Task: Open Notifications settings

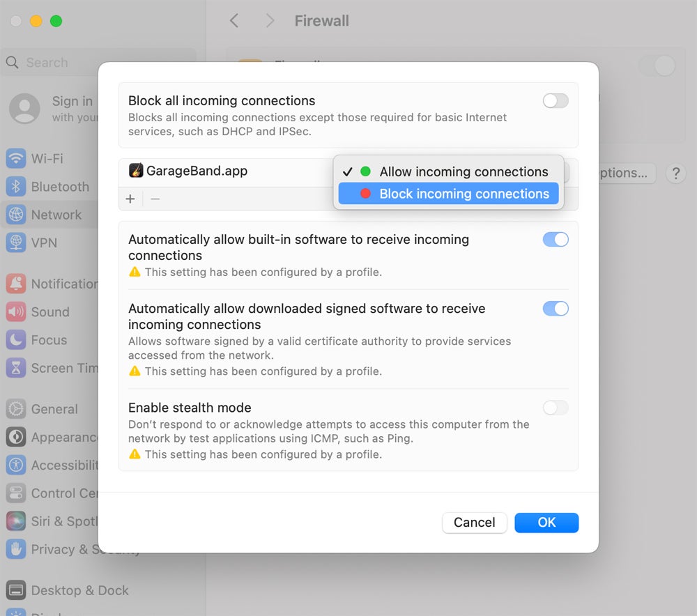Action: [63, 284]
